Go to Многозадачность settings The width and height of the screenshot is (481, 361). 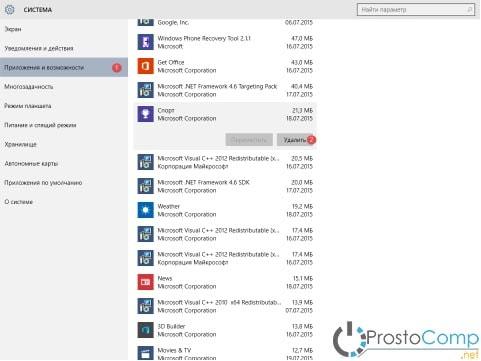click(64, 87)
